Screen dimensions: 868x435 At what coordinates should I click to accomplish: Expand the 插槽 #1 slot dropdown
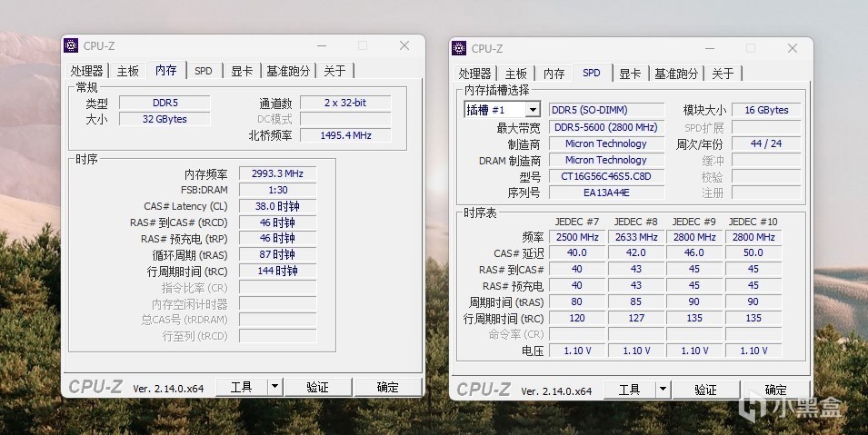(x=533, y=110)
